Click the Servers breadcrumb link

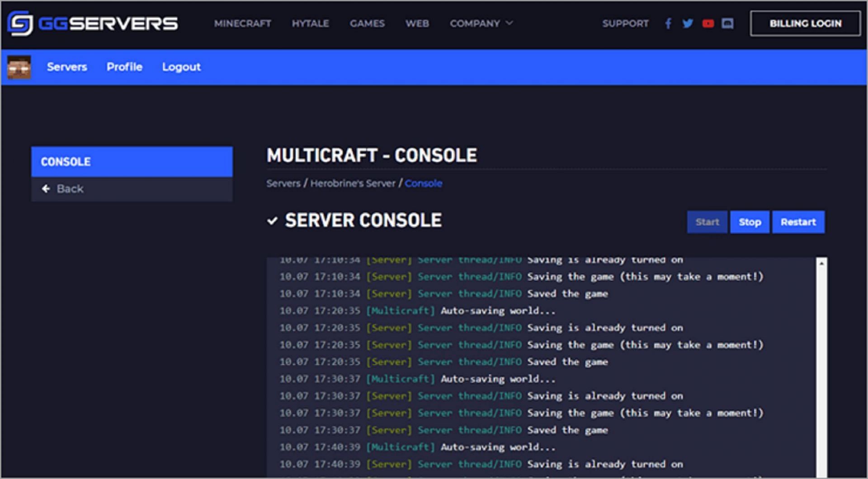(283, 184)
